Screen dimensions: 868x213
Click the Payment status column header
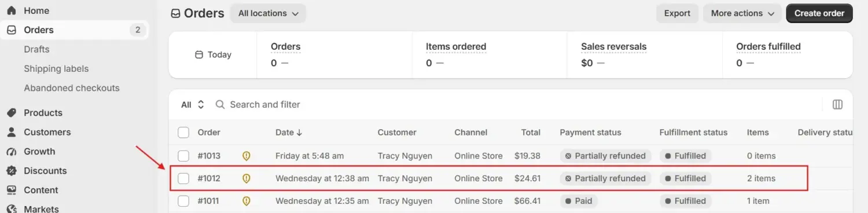pyautogui.click(x=590, y=133)
